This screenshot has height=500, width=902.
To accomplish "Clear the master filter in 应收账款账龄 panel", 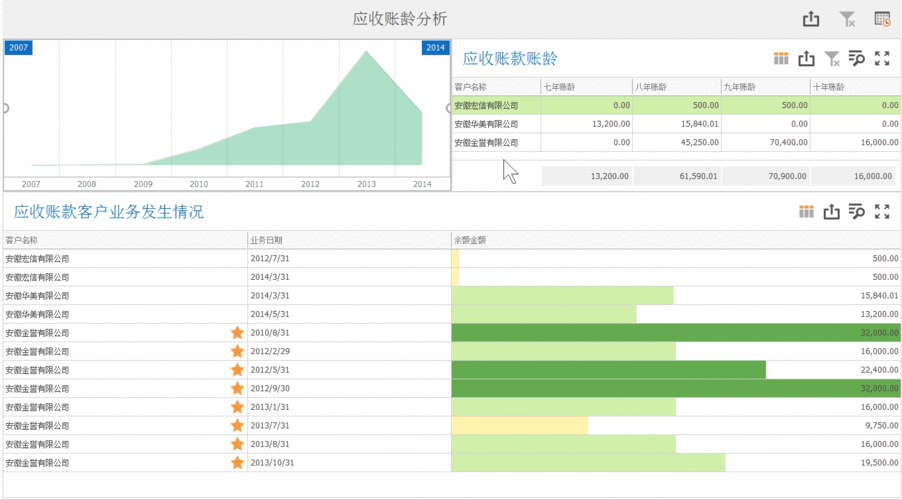I will pyautogui.click(x=832, y=59).
